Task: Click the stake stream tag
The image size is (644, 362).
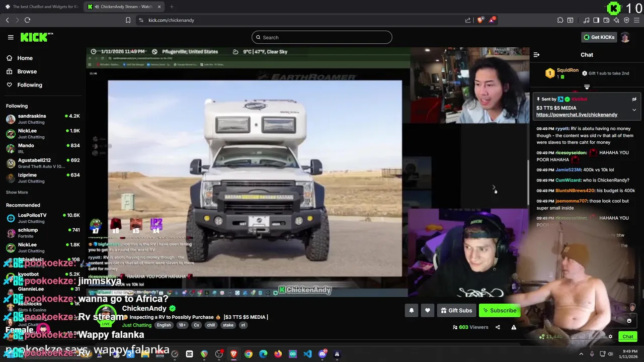Action: tap(228, 325)
